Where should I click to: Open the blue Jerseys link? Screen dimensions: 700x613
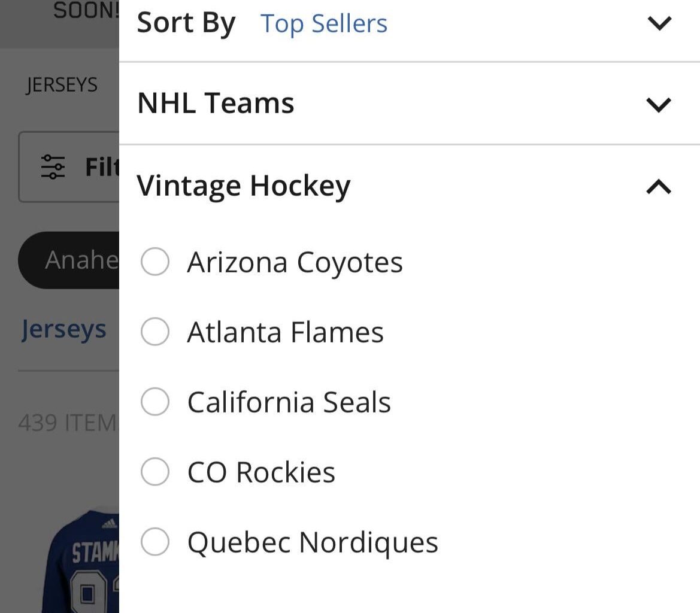63,329
